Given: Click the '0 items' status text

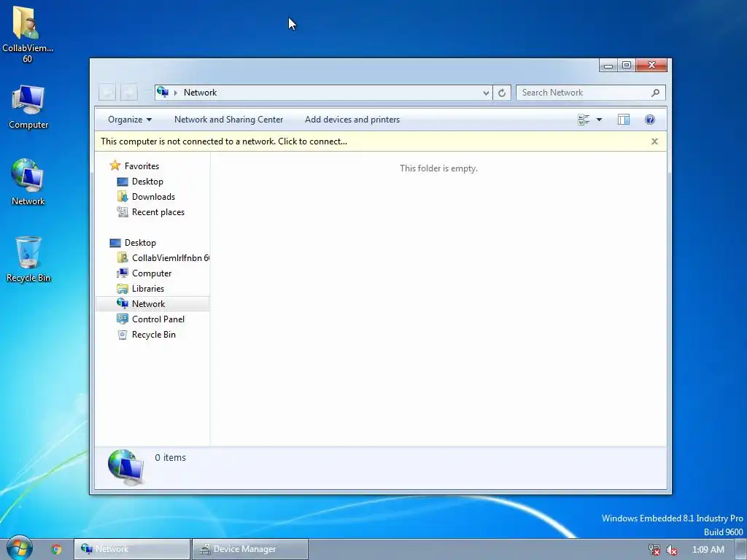Looking at the screenshot, I should click(x=170, y=458).
